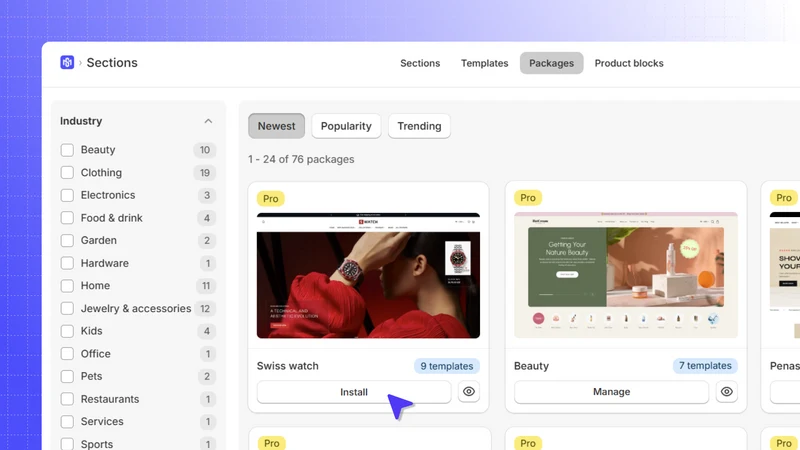Open the Beauty package preview thumbnail
800x450 pixels.
[x=626, y=275]
